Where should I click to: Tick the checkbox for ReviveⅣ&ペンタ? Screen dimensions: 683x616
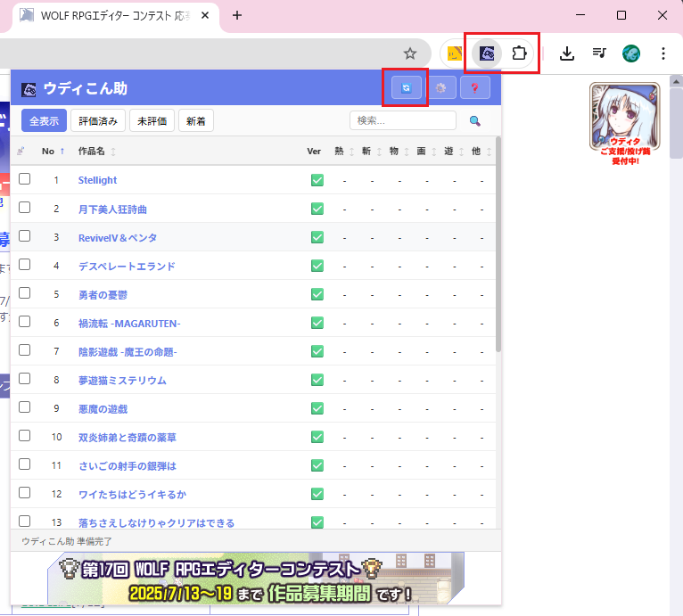pos(24,235)
